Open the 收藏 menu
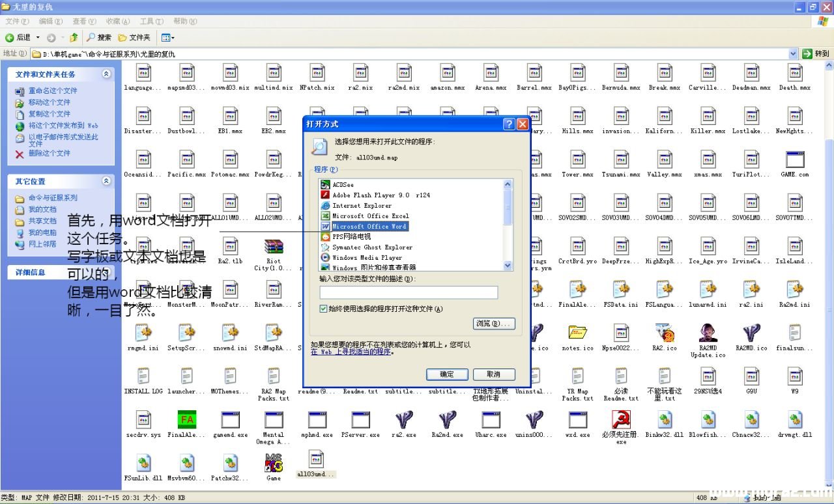 118,21
